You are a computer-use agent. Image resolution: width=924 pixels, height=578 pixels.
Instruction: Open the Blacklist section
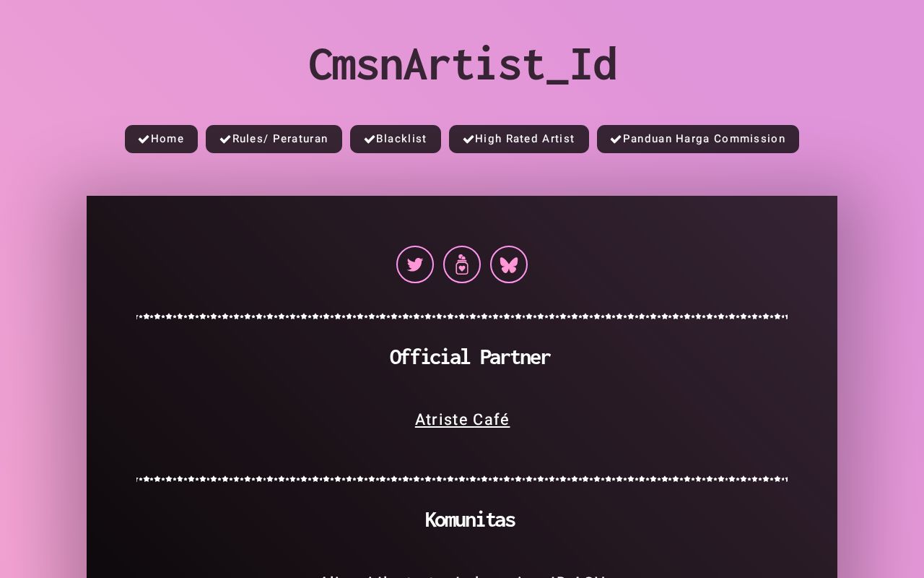click(x=396, y=139)
